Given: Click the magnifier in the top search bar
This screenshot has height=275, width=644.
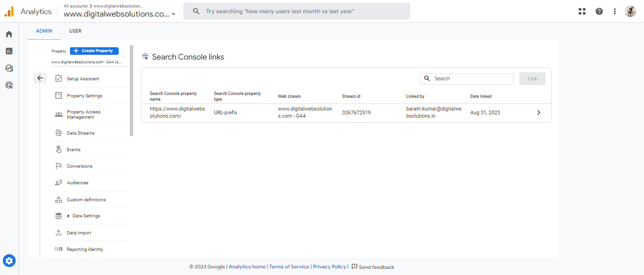Looking at the screenshot, I should click(196, 11).
